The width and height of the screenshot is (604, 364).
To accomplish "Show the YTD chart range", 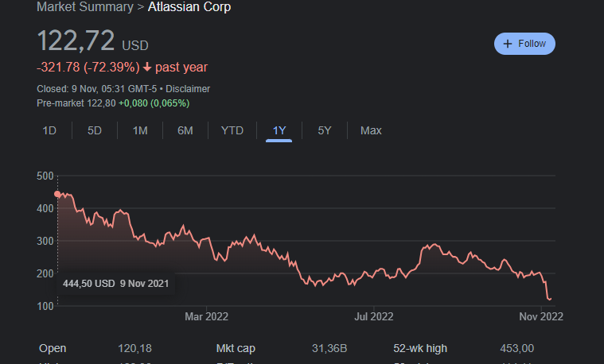I will coord(232,131).
